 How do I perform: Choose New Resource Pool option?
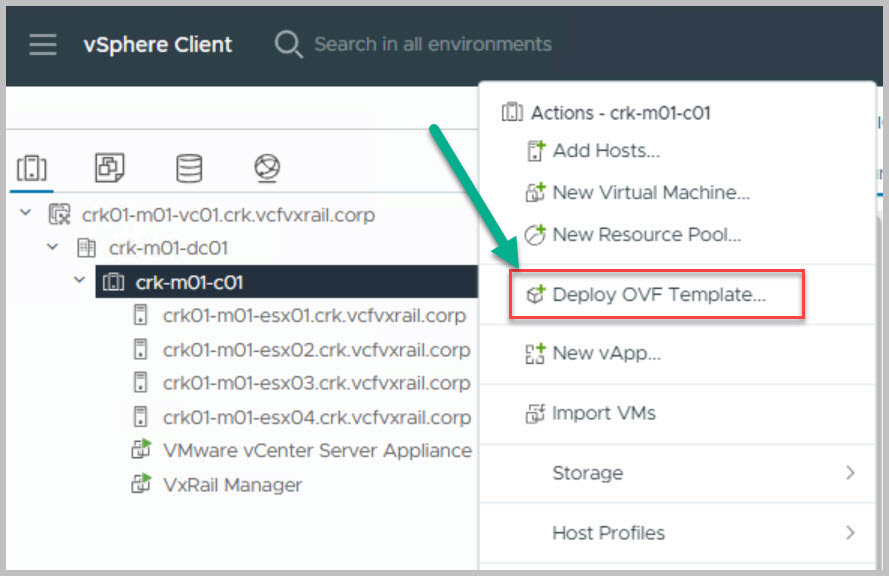(x=646, y=235)
